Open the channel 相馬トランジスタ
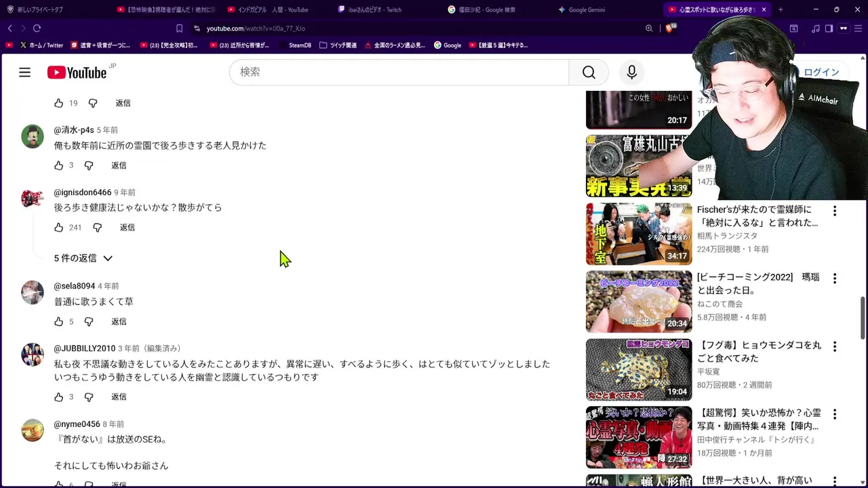 727,236
